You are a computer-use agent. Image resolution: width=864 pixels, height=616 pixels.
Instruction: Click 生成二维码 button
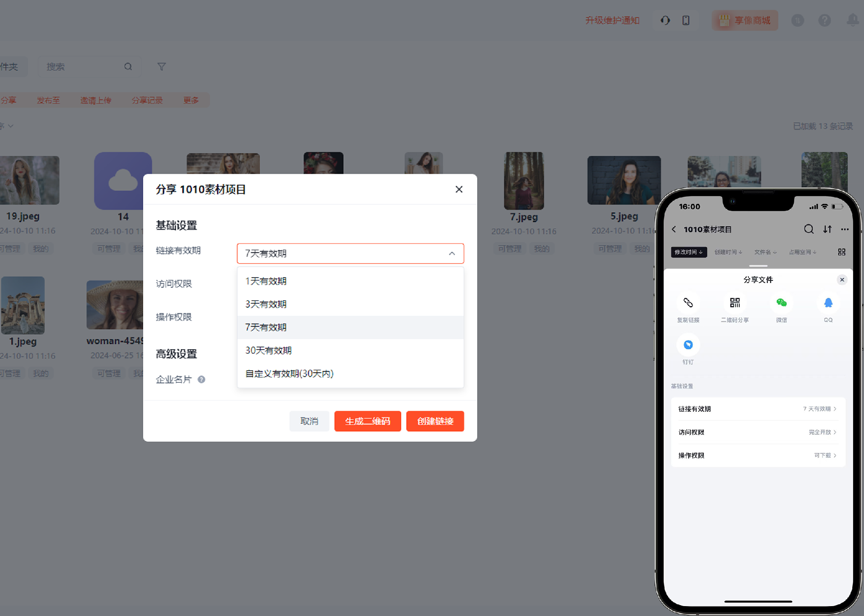click(x=367, y=421)
